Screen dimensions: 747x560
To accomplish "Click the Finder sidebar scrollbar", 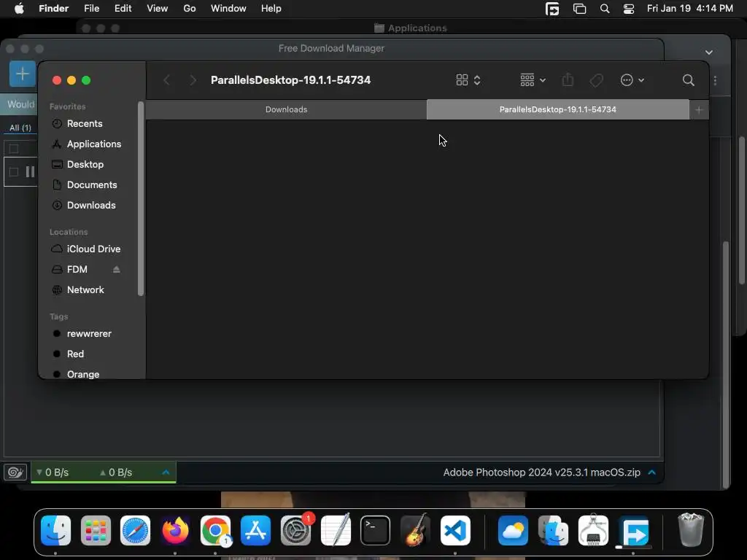I will pos(141,199).
